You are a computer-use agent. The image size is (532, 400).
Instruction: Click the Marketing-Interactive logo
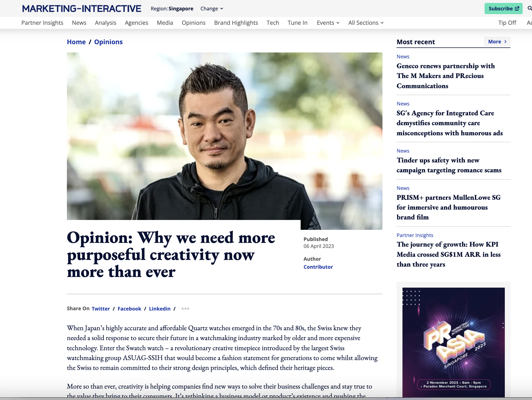82,9
